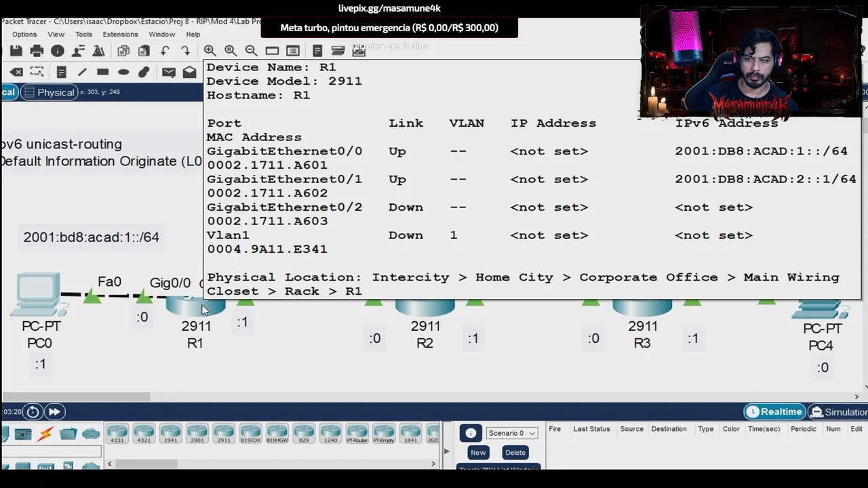Click the Zoom Reset magnifier

[231, 51]
